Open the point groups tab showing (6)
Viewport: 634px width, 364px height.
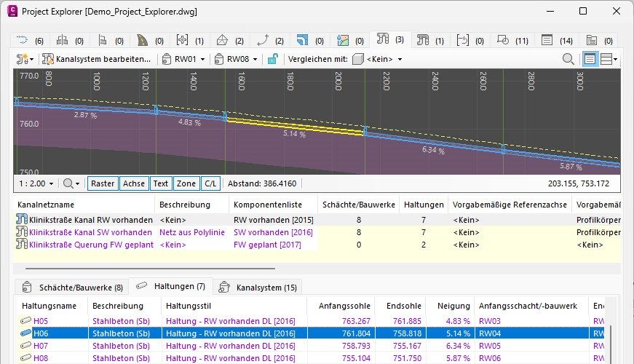point(29,39)
